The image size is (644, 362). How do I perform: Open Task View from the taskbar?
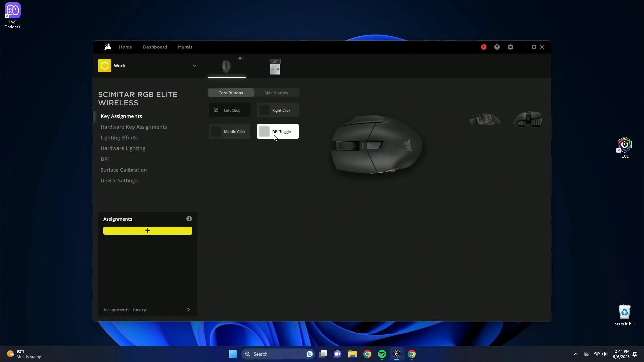(x=323, y=354)
